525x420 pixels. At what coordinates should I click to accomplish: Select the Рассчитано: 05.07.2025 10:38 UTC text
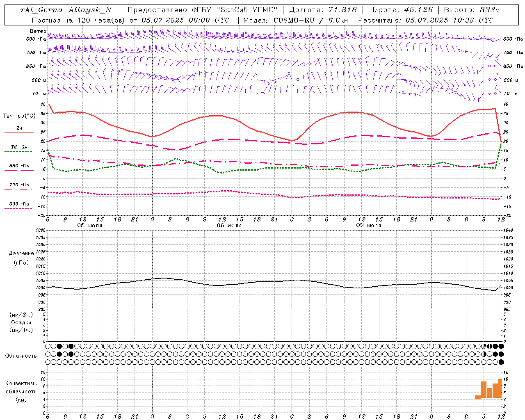click(426, 20)
